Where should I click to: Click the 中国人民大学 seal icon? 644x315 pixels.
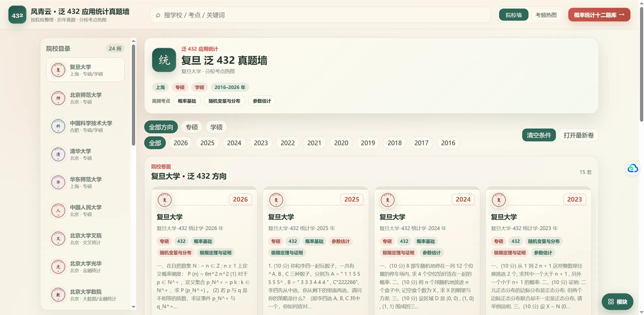click(58, 210)
